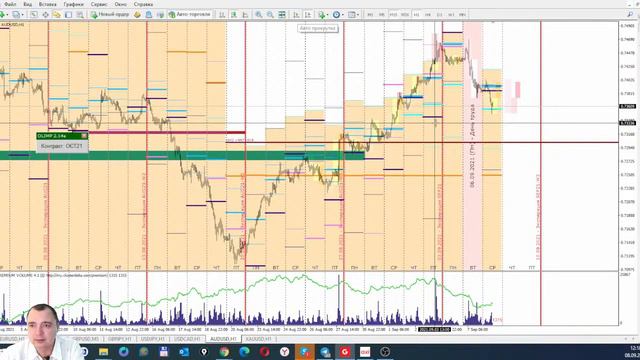Click the Templates toolbar icon
Screen dimensions: 640x360
tap(351, 15)
